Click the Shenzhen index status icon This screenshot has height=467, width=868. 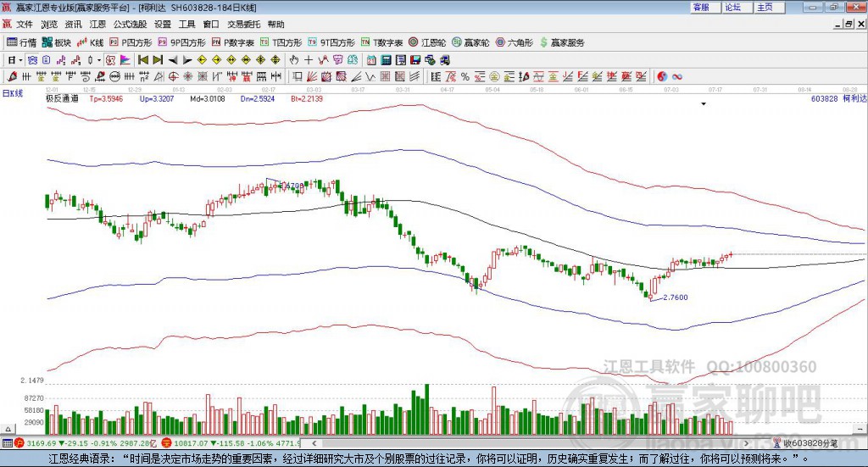point(167,443)
